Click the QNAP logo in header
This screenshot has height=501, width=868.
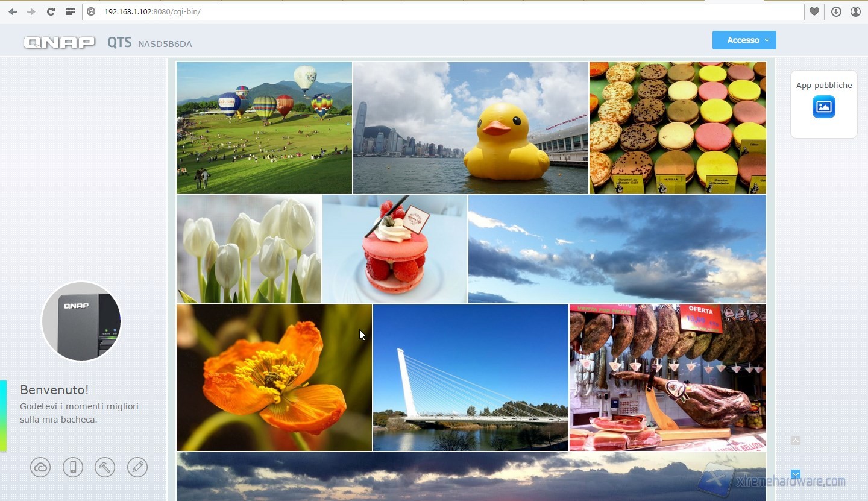click(59, 42)
